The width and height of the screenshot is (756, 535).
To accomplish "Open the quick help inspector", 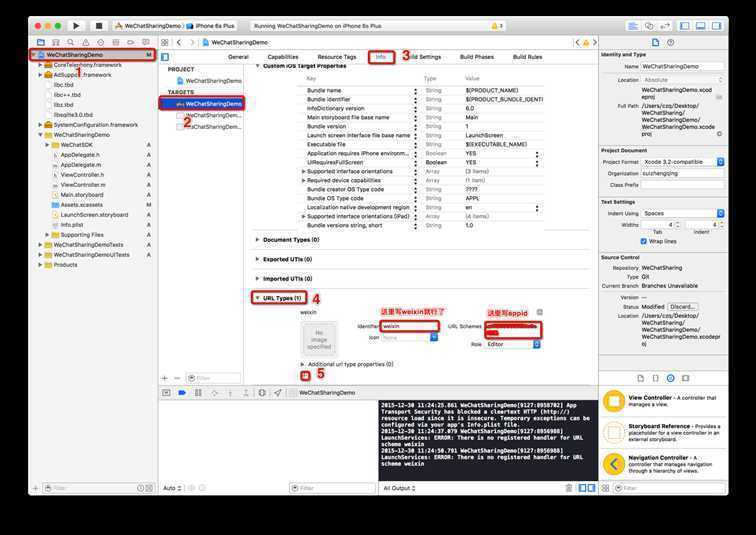I will tap(671, 42).
